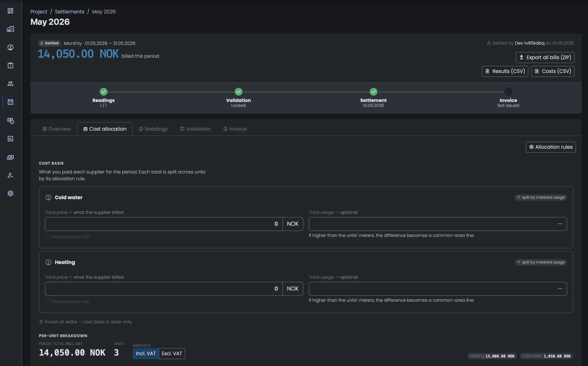This screenshot has height=366, width=588.
Task: Click the units count 3
Action: pyautogui.click(x=116, y=353)
